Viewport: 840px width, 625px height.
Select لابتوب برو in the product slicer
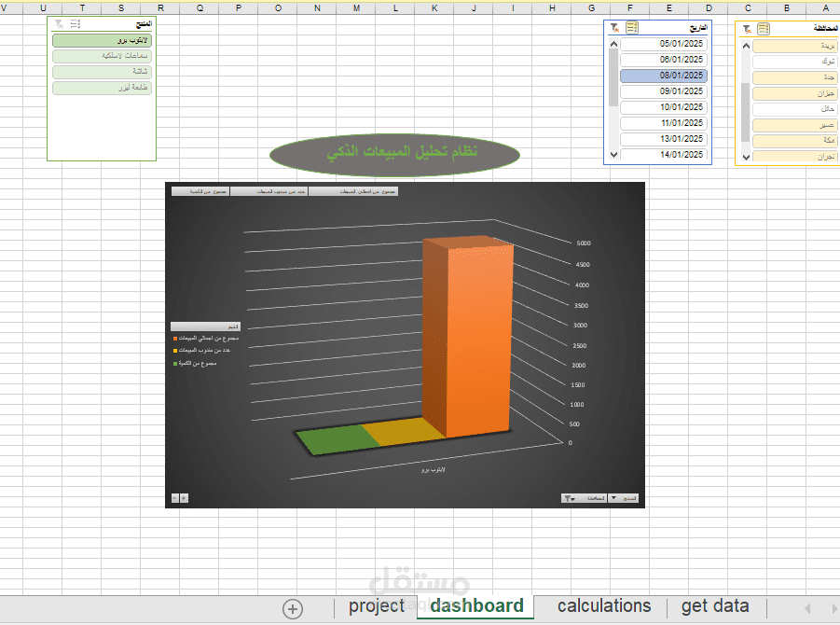101,40
